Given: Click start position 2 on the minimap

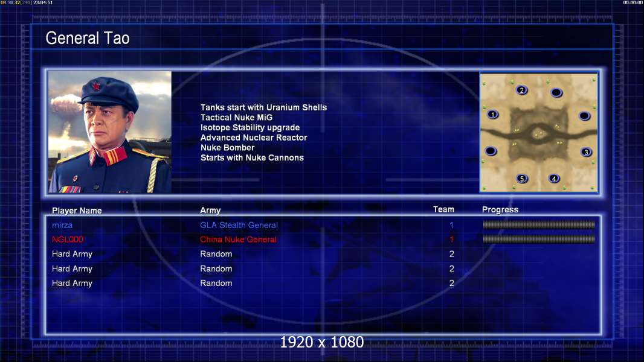Looking at the screenshot, I should coord(521,90).
